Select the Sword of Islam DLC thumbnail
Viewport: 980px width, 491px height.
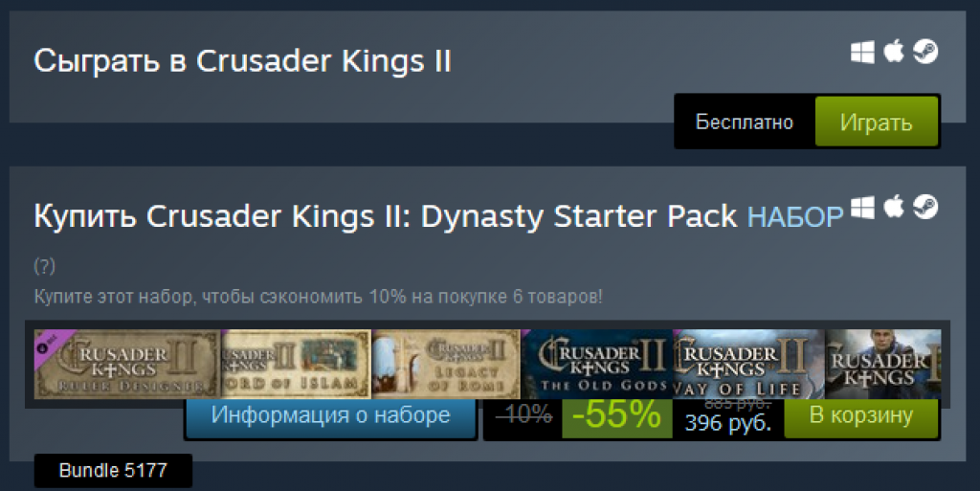297,365
